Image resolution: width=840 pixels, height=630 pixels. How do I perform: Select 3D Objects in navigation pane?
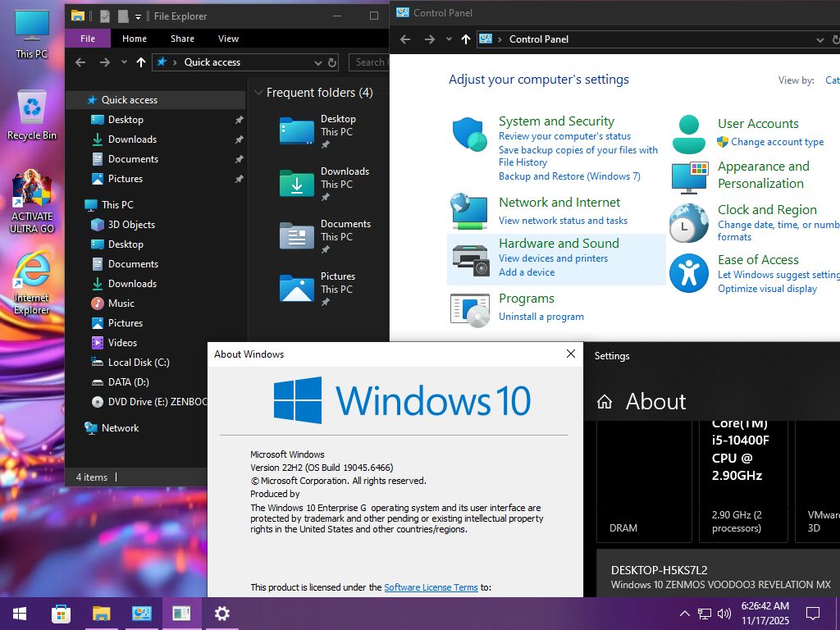pos(131,225)
